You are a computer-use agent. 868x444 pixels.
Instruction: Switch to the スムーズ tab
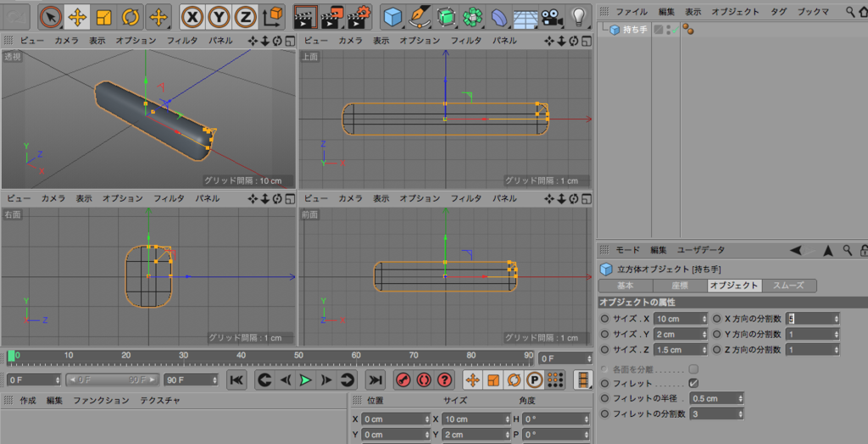[788, 286]
